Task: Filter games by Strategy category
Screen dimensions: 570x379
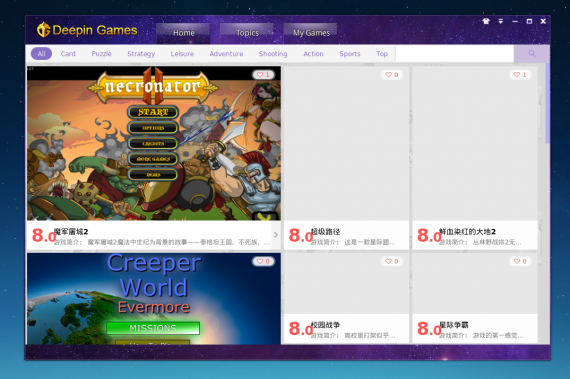Action: (141, 54)
